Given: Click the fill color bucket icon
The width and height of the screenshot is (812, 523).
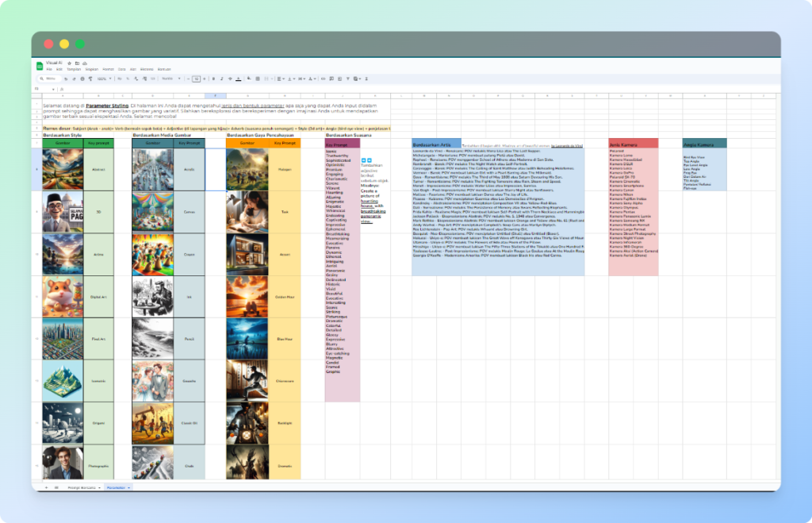Looking at the screenshot, I should 248,79.
